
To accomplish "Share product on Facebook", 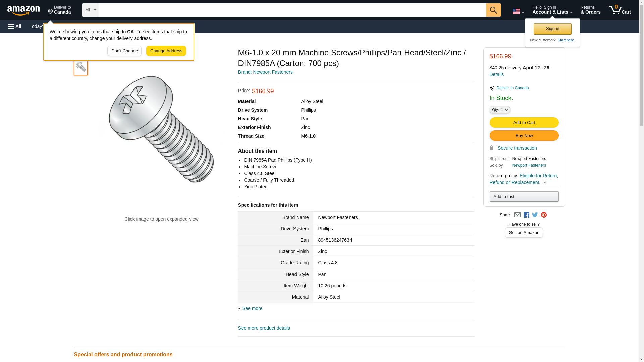I will (526, 215).
